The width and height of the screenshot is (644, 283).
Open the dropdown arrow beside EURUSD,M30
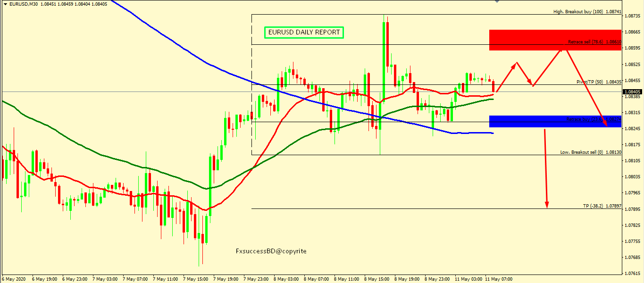tap(5, 4)
